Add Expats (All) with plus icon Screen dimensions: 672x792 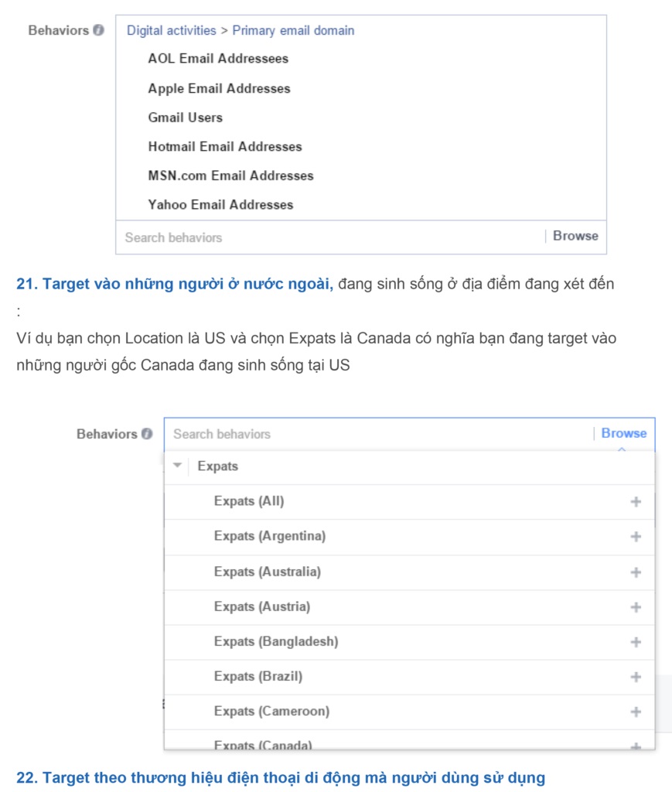coord(636,502)
